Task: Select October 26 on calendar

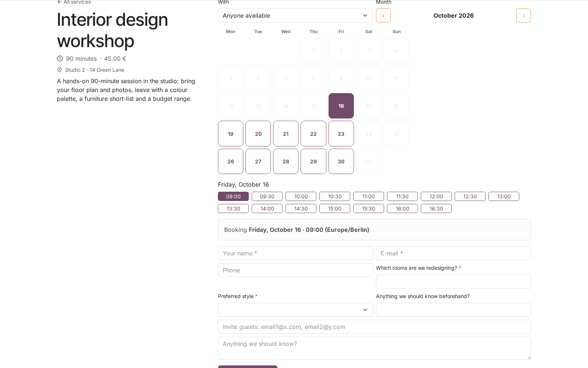Action: click(230, 161)
